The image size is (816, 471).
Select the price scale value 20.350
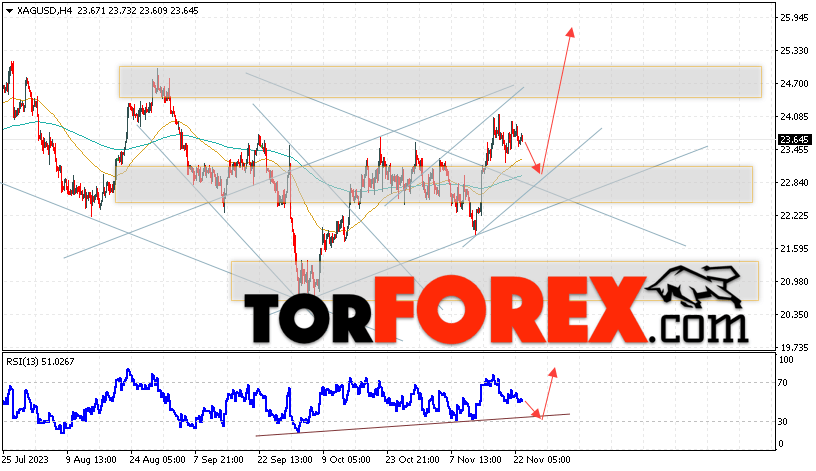(794, 314)
